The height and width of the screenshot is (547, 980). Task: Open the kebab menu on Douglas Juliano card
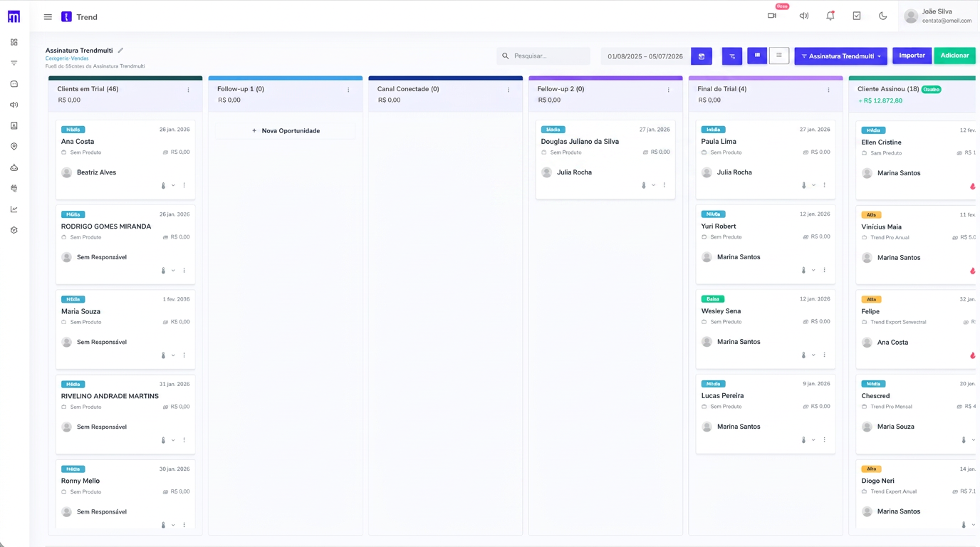coord(664,185)
